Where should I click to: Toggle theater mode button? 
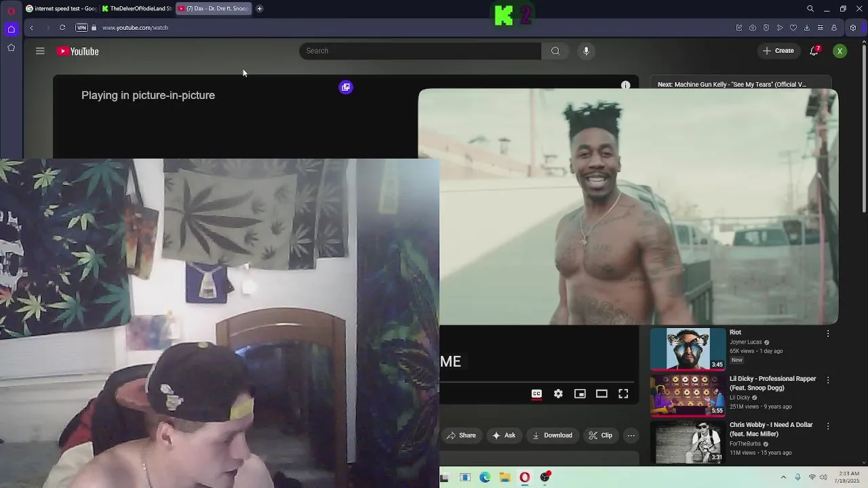pos(601,394)
